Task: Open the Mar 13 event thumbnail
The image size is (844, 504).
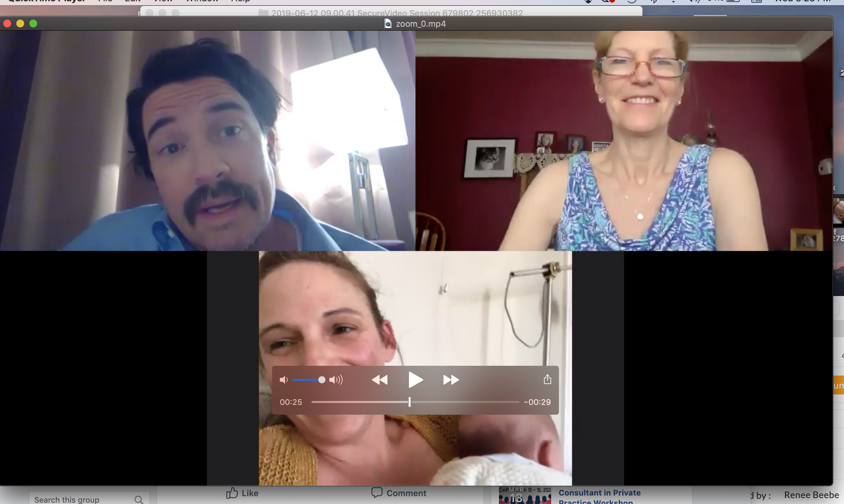Action: click(x=525, y=496)
